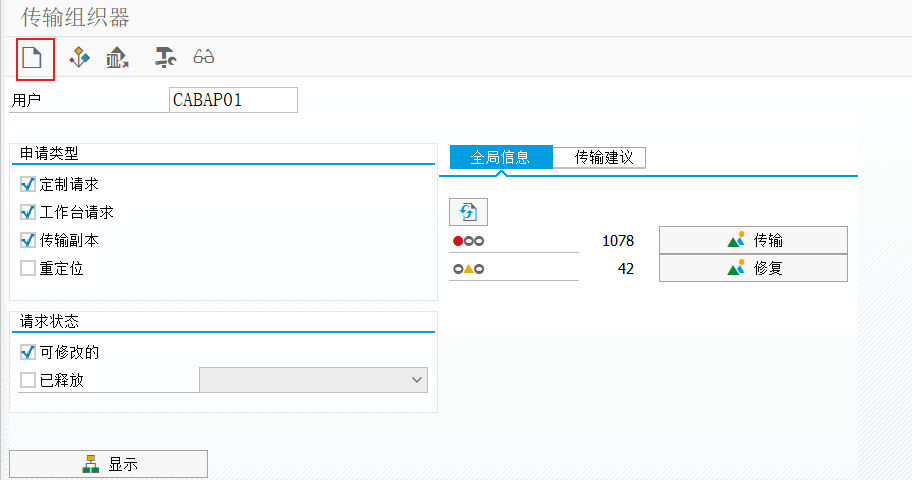Click the 申请类型 group header
The height and width of the screenshot is (480, 912).
(x=49, y=154)
